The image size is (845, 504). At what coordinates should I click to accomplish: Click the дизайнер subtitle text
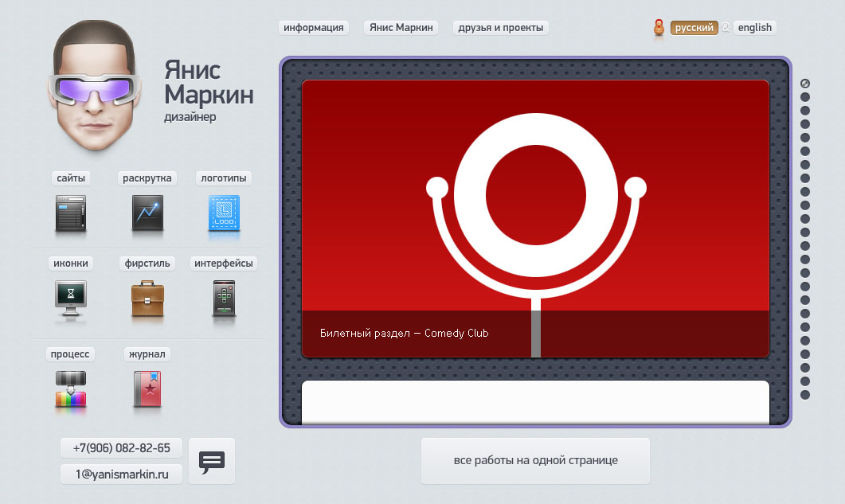tap(190, 117)
